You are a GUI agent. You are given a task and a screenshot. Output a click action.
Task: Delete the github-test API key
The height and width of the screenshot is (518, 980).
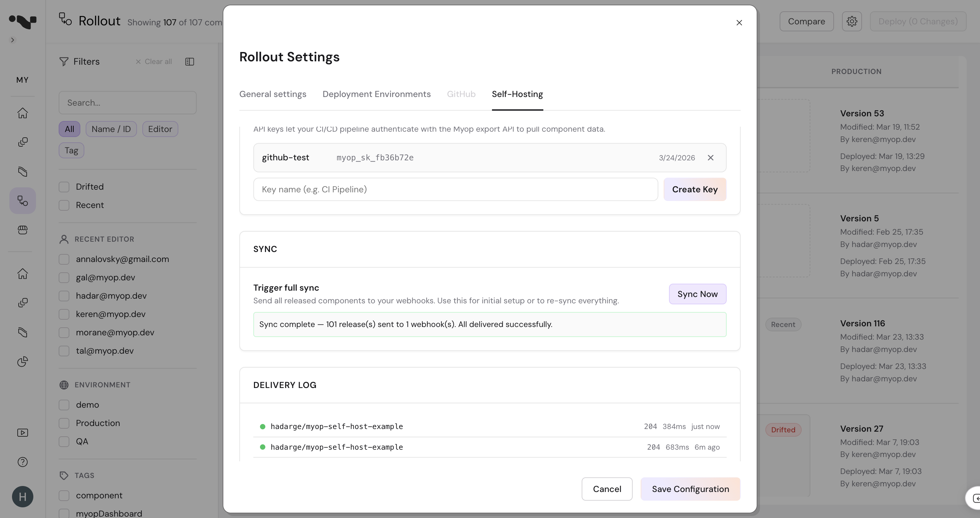click(710, 157)
